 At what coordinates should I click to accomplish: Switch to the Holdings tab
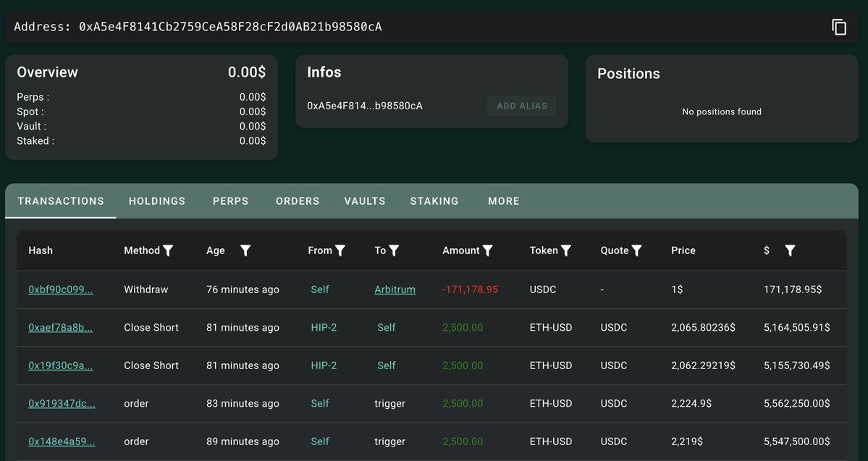point(157,201)
